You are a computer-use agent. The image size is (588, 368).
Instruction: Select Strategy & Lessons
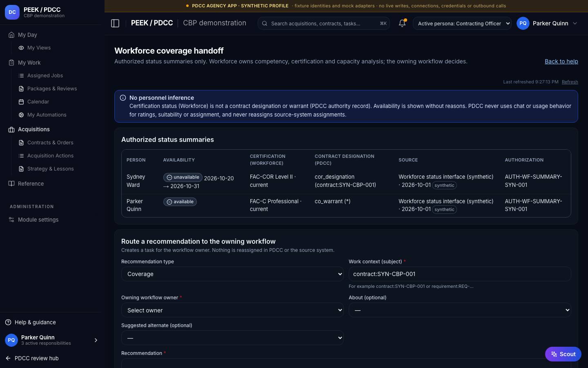(x=50, y=169)
